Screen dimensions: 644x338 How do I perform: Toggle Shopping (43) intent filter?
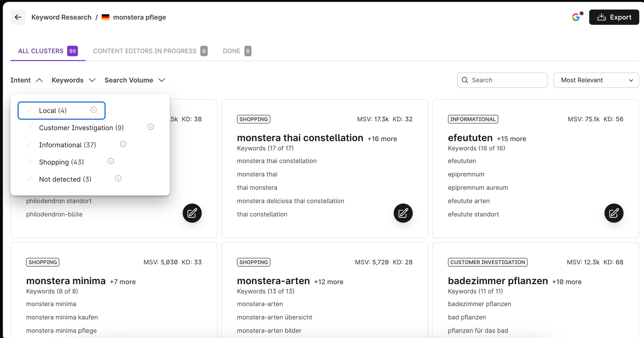coord(61,162)
